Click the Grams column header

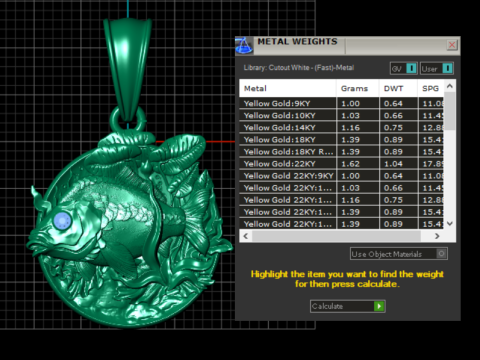pyautogui.click(x=358, y=88)
